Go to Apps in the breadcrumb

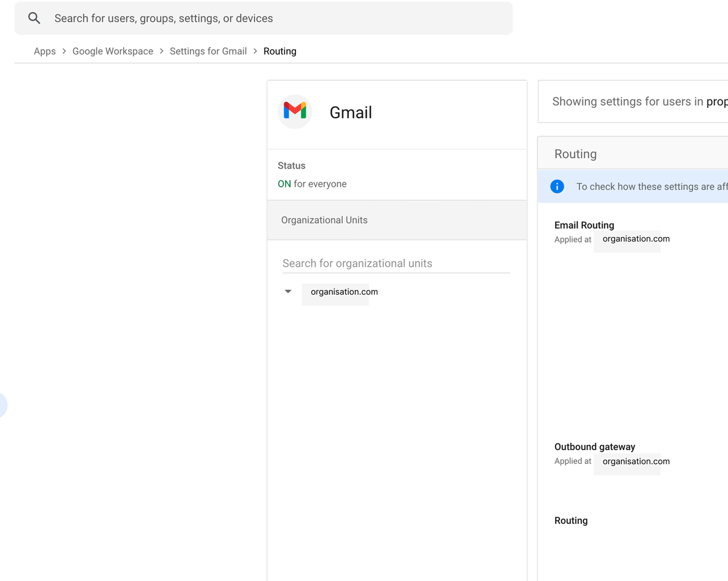coord(45,51)
